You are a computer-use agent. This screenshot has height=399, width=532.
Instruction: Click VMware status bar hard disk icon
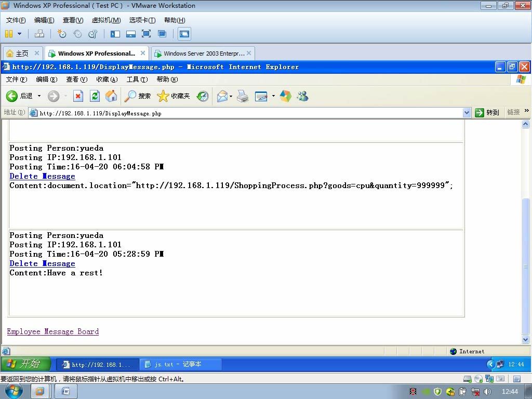pos(467,379)
